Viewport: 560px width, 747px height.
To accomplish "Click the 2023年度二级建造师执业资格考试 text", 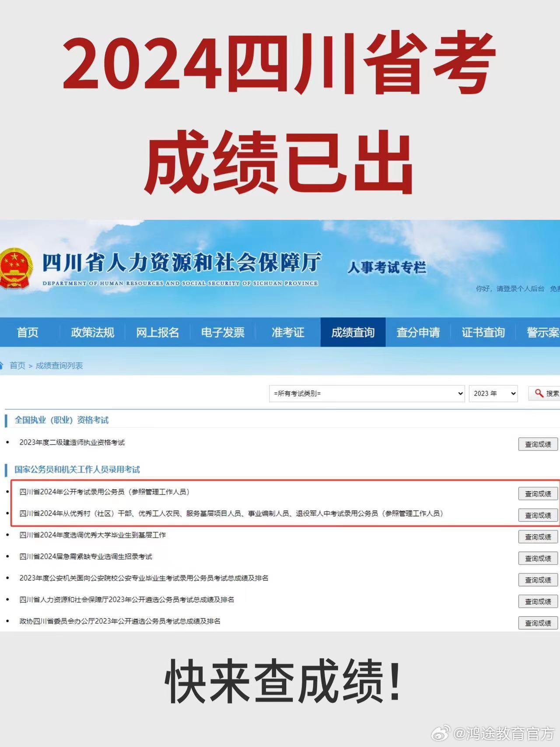I will (x=72, y=442).
